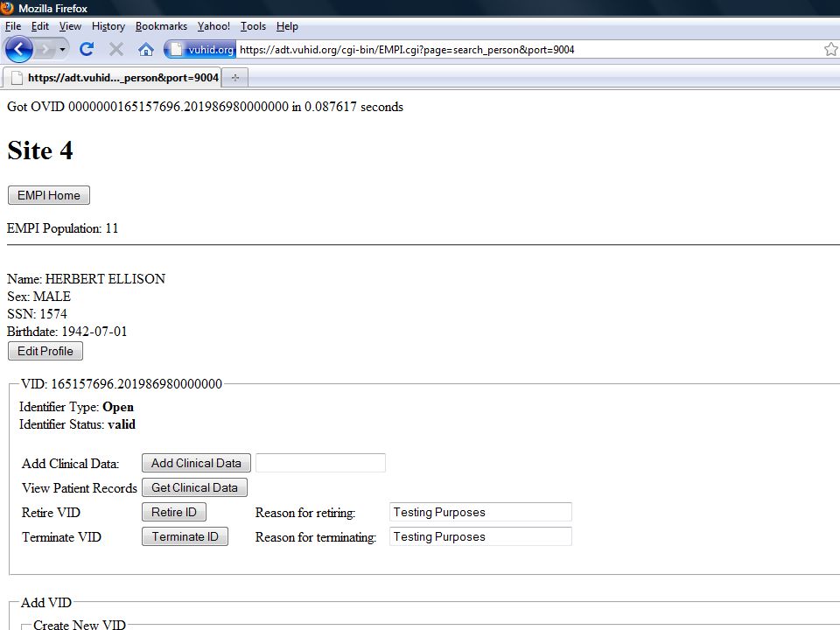840x630 pixels.
Task: Click the Create New VID legend
Action: [80, 625]
